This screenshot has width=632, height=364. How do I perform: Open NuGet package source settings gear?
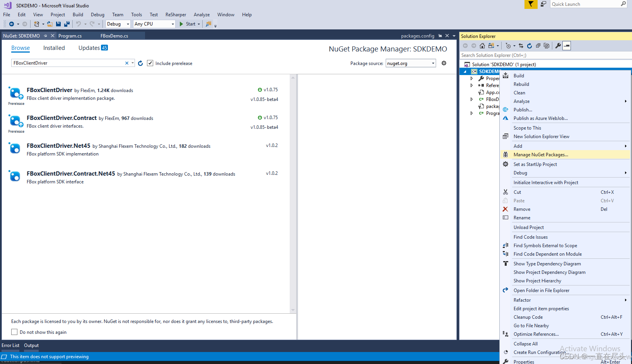(444, 63)
